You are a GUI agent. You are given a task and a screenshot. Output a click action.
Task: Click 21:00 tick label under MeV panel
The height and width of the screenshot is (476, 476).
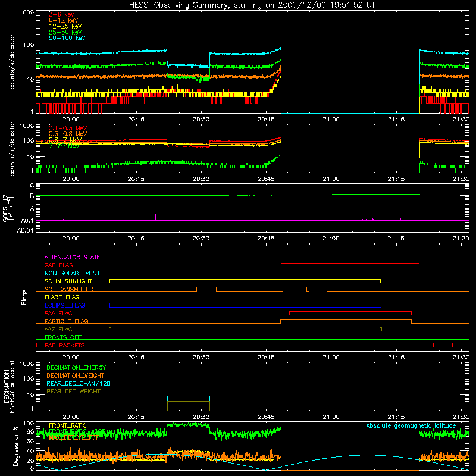point(331,179)
